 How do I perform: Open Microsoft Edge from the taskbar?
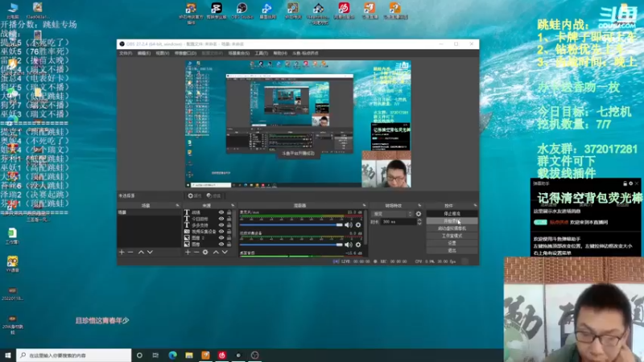click(172, 356)
